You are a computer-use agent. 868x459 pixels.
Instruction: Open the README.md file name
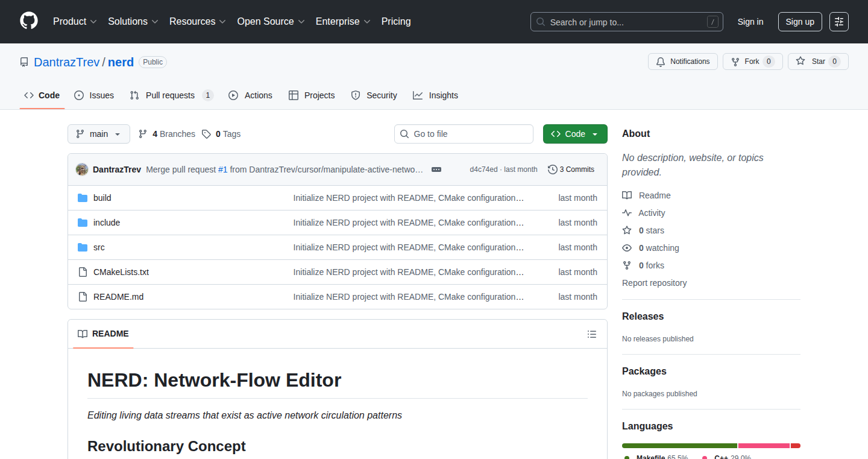[119, 297]
